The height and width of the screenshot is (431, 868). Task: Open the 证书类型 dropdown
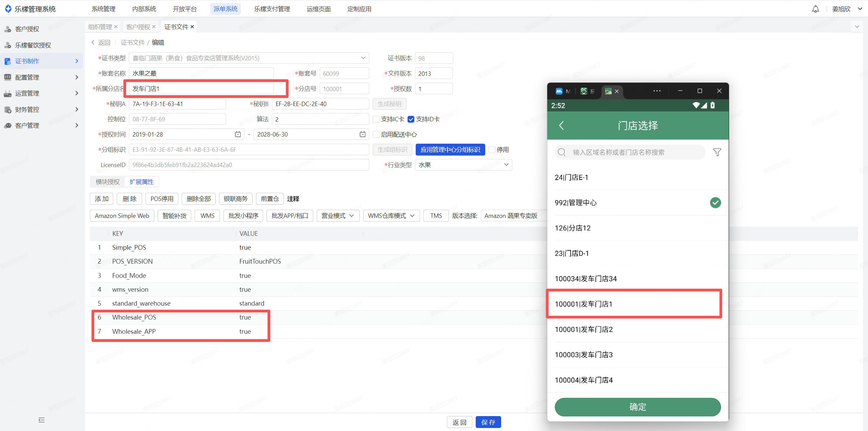coord(249,58)
